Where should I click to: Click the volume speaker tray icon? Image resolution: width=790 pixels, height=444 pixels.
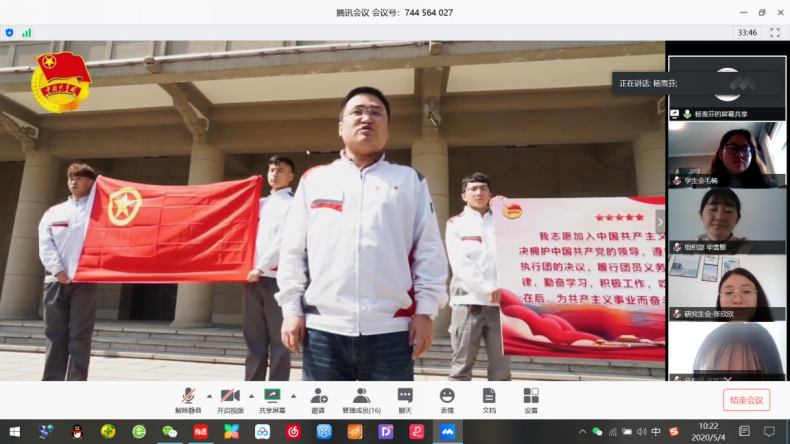coord(641,432)
